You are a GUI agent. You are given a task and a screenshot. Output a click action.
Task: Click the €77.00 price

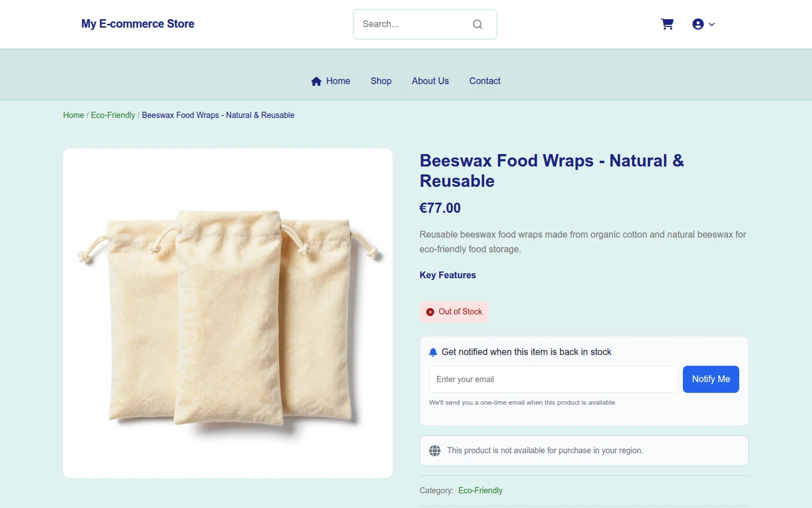pyautogui.click(x=440, y=208)
